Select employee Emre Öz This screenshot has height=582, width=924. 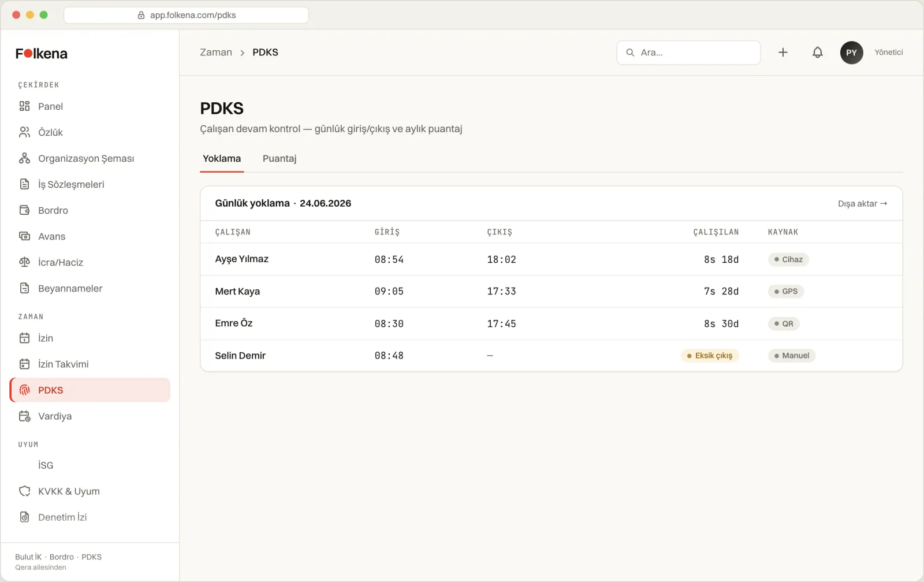[234, 323]
